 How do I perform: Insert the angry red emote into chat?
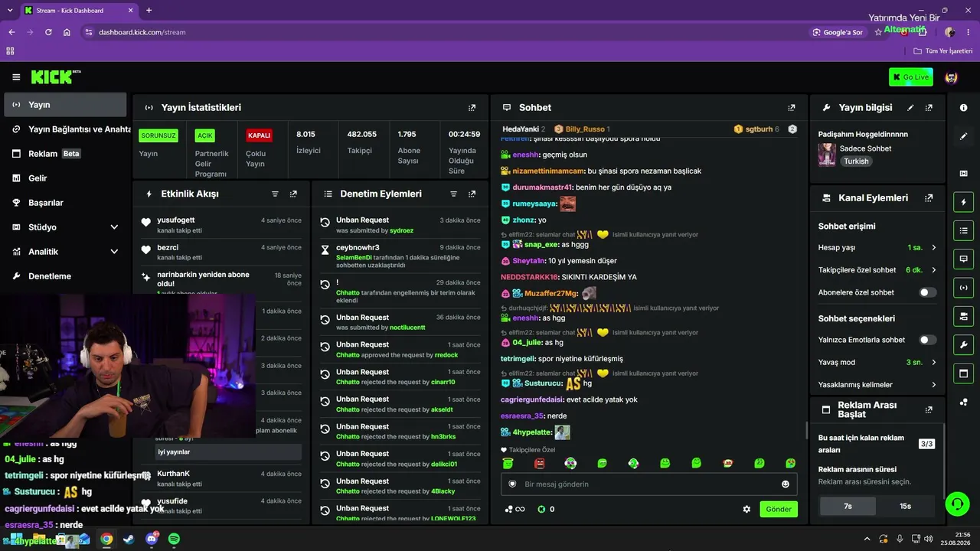[539, 463]
